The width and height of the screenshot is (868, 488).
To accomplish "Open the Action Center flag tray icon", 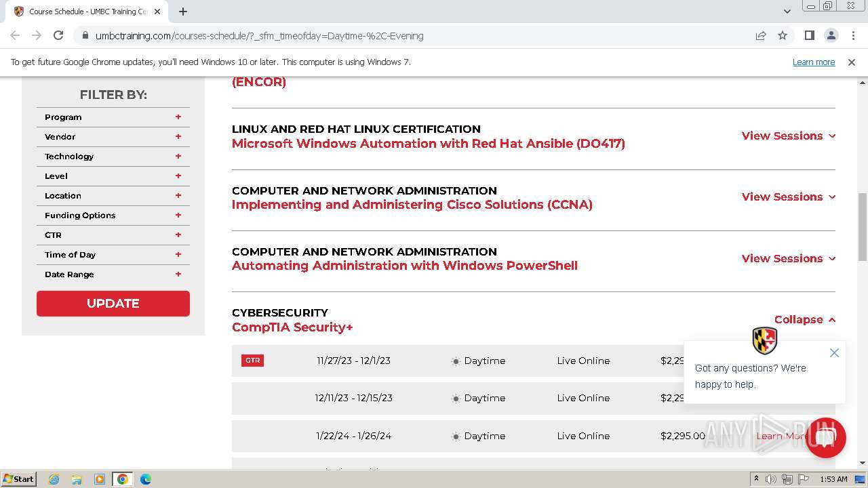I will tap(804, 479).
